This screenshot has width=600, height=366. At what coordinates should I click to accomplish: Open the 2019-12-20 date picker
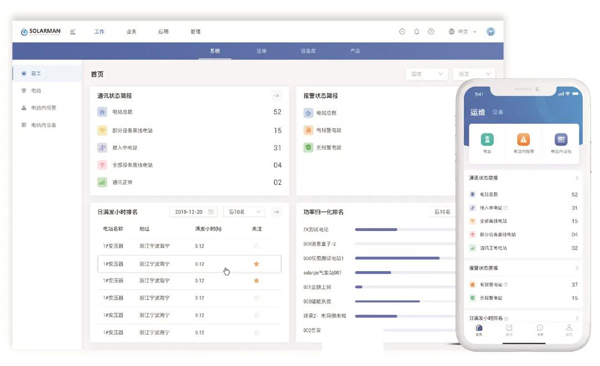pos(194,212)
